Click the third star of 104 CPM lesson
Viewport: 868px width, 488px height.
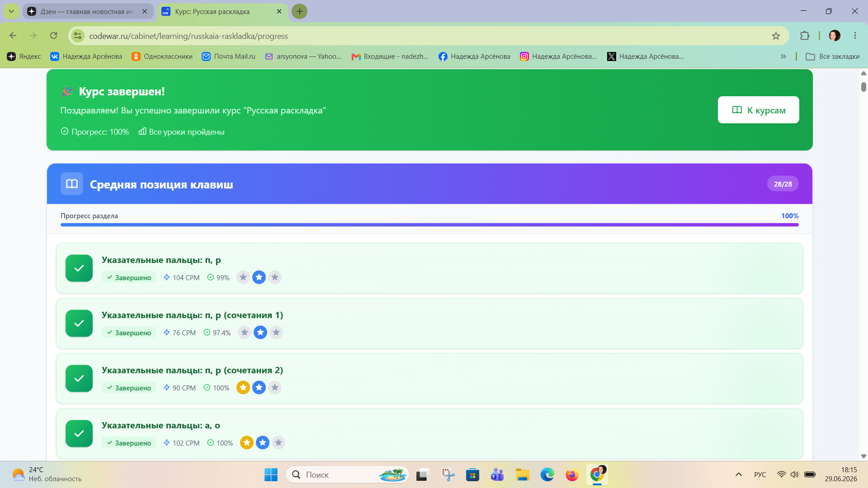(x=275, y=277)
